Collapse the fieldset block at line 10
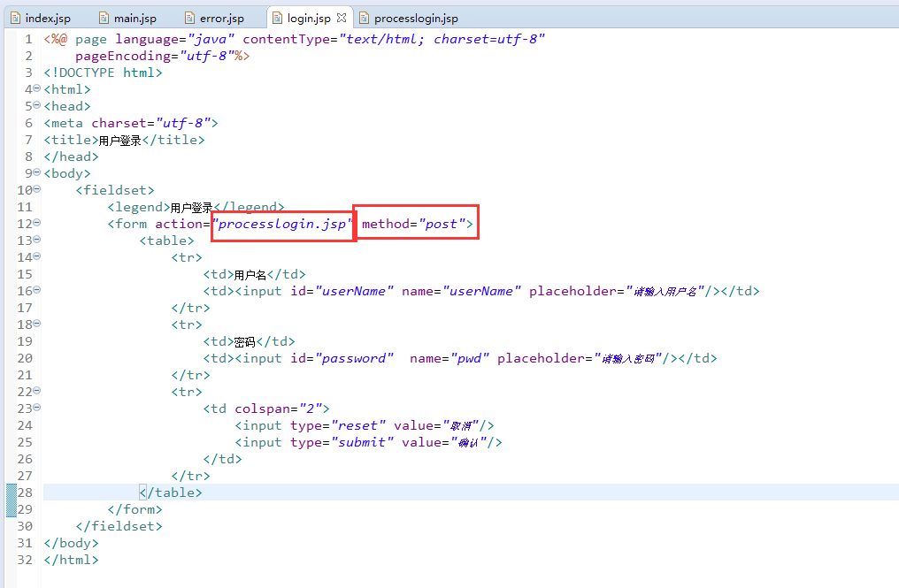This screenshot has width=899, height=588. coord(36,188)
